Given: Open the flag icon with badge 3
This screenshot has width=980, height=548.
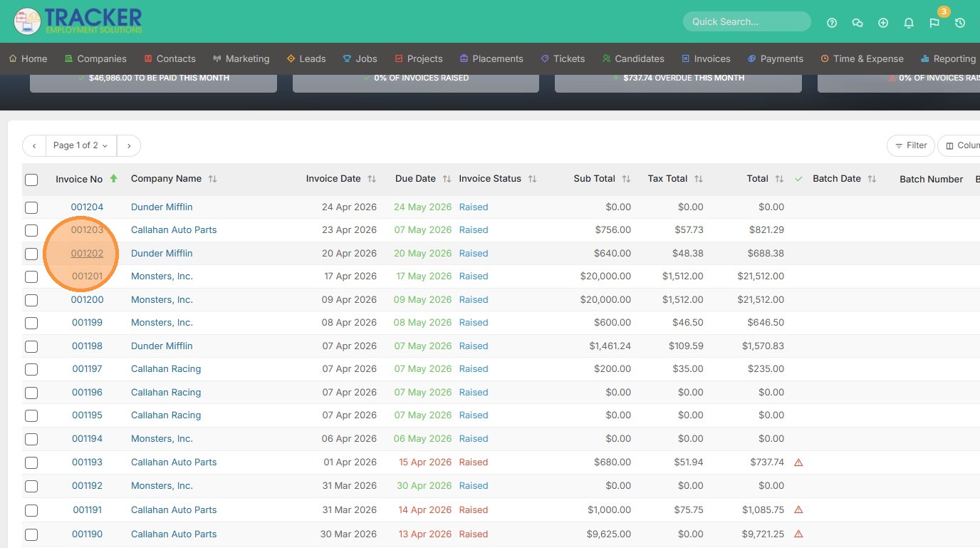Looking at the screenshot, I should click(934, 23).
